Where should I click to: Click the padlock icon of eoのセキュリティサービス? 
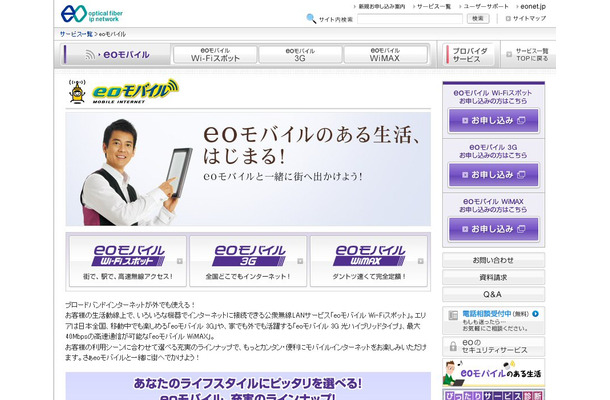click(x=453, y=346)
